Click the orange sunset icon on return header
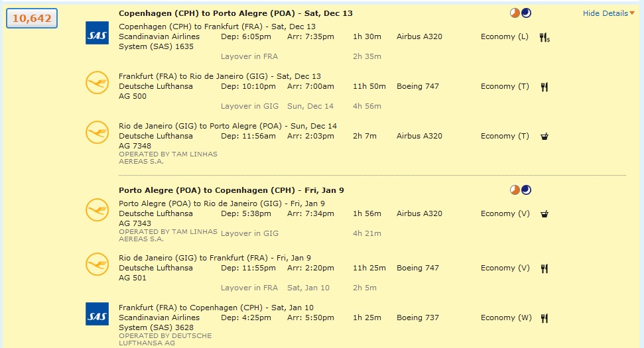The height and width of the screenshot is (348, 644). [515, 190]
